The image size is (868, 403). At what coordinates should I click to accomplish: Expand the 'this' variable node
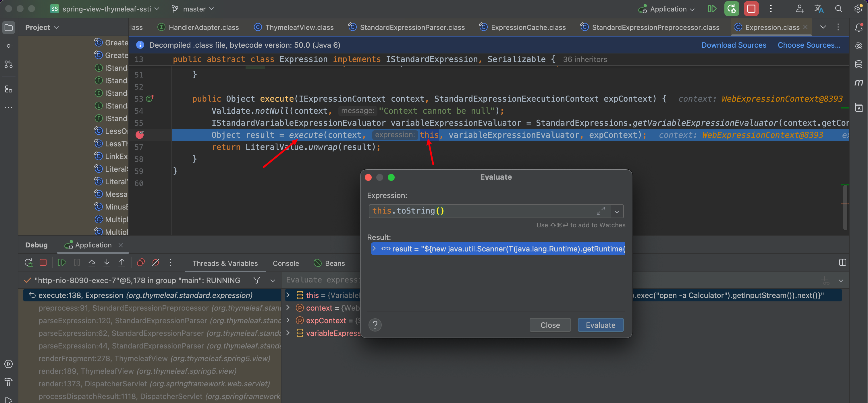(288, 295)
